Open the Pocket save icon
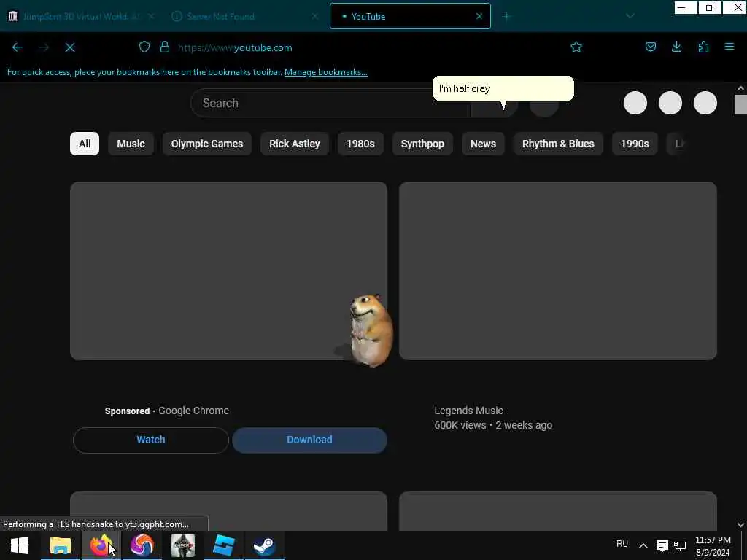Viewport: 747px width, 560px height. point(650,47)
